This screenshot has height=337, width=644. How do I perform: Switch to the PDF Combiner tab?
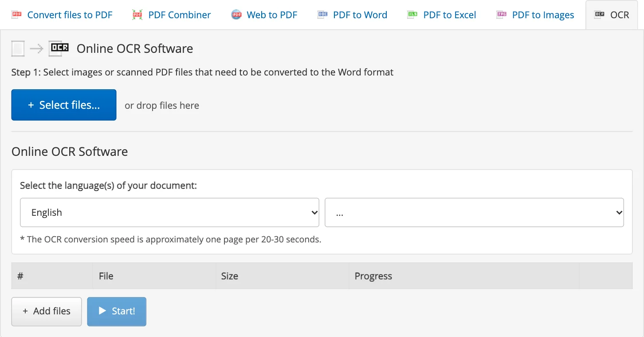(x=180, y=15)
